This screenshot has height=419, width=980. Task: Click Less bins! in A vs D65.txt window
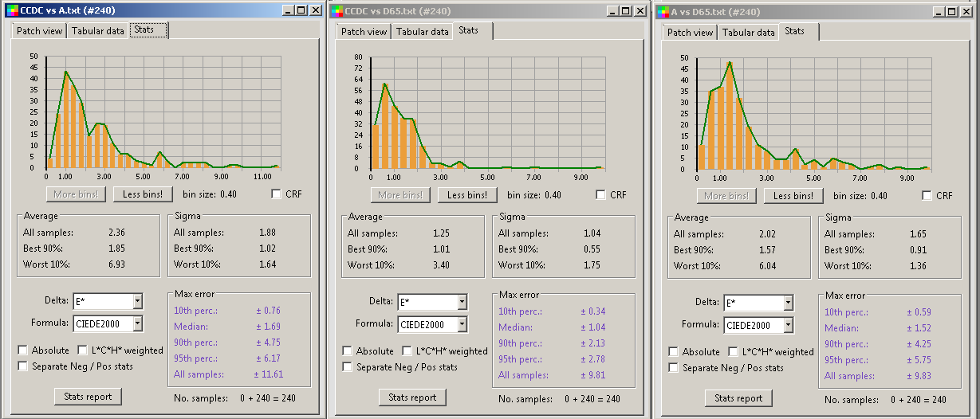coord(793,195)
